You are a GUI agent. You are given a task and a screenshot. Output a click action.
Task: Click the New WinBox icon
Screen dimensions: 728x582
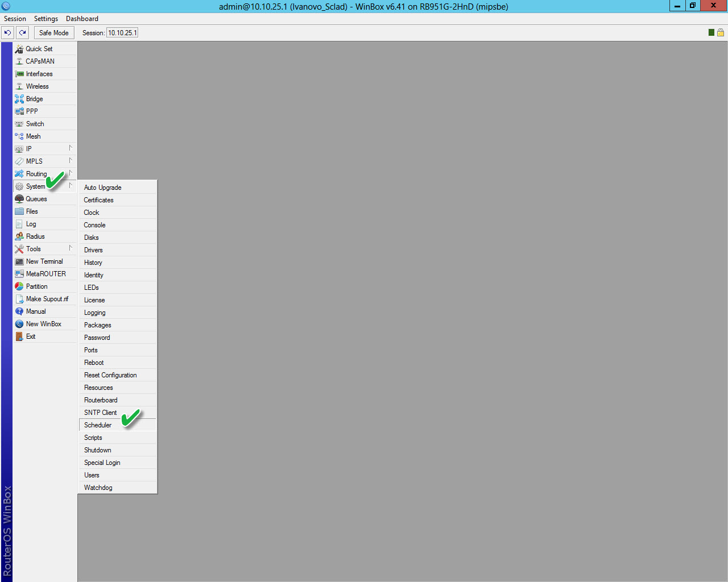(19, 324)
